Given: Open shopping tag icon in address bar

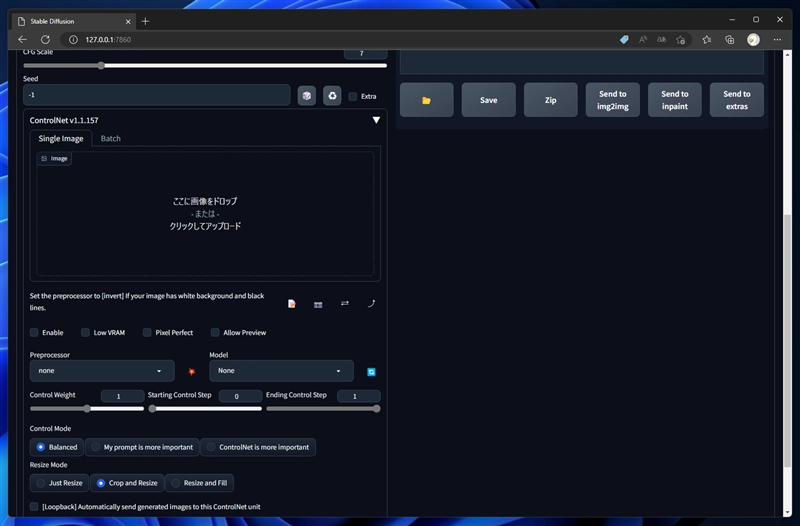Looking at the screenshot, I should click(x=624, y=39).
